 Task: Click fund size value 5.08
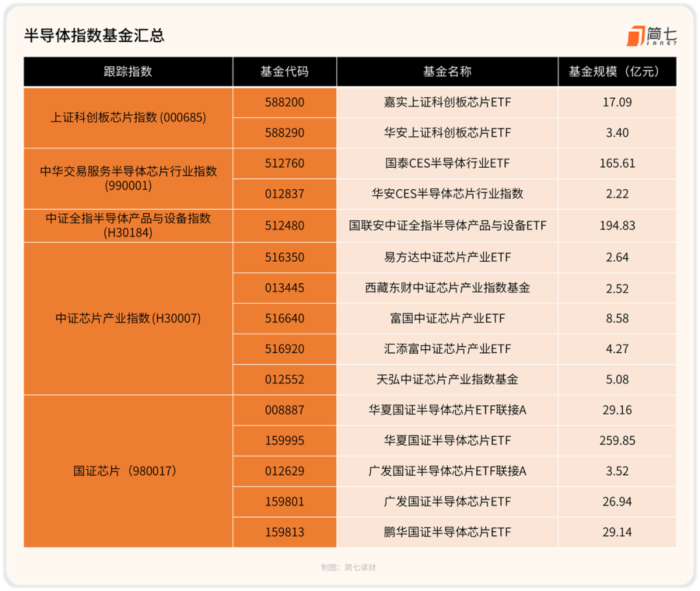click(x=617, y=380)
